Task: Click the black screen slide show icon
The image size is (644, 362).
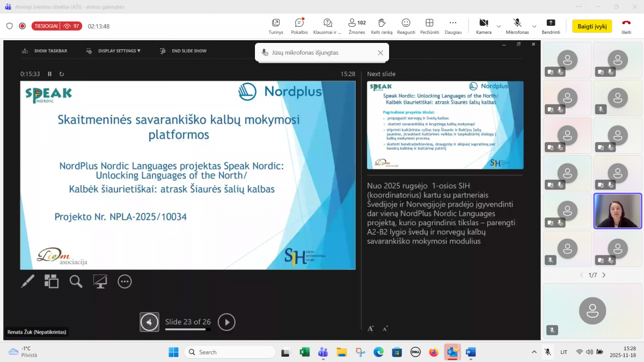Action: pos(100,281)
